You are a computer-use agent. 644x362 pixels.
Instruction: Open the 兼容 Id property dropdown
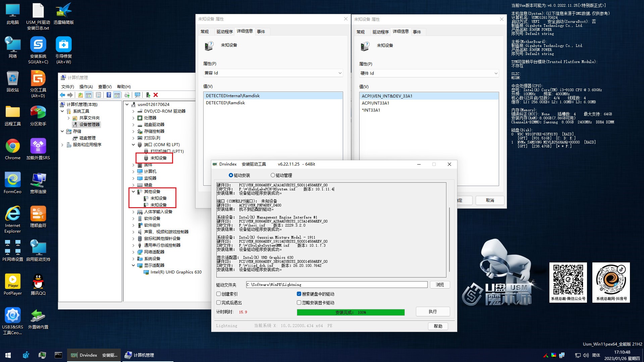pyautogui.click(x=273, y=73)
